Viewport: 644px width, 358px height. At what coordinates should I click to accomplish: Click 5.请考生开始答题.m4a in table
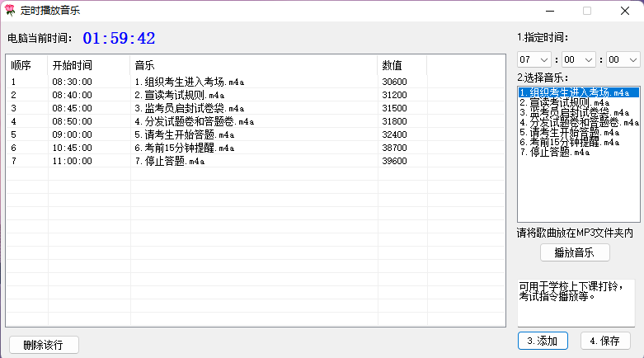pos(185,134)
